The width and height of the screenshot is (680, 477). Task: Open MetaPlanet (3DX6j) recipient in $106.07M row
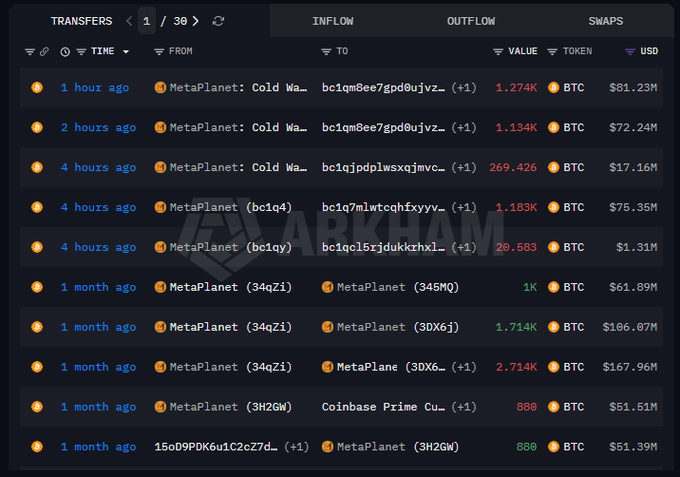[398, 327]
